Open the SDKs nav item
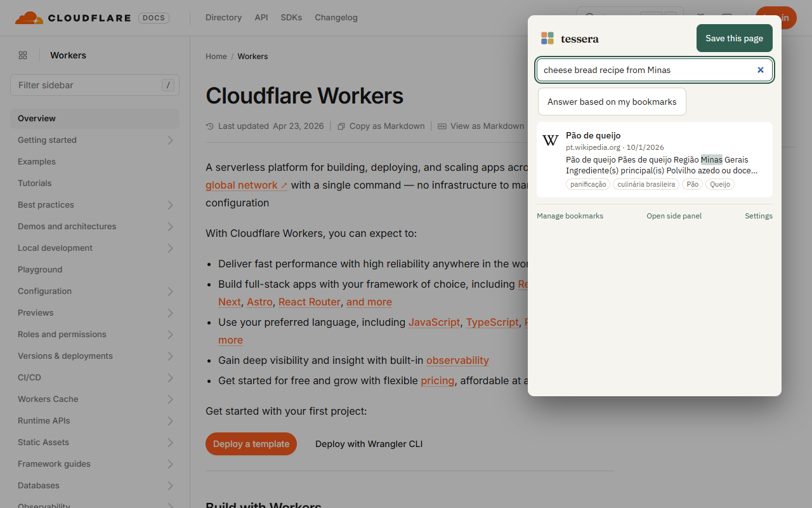The height and width of the screenshot is (508, 812). coord(291,18)
